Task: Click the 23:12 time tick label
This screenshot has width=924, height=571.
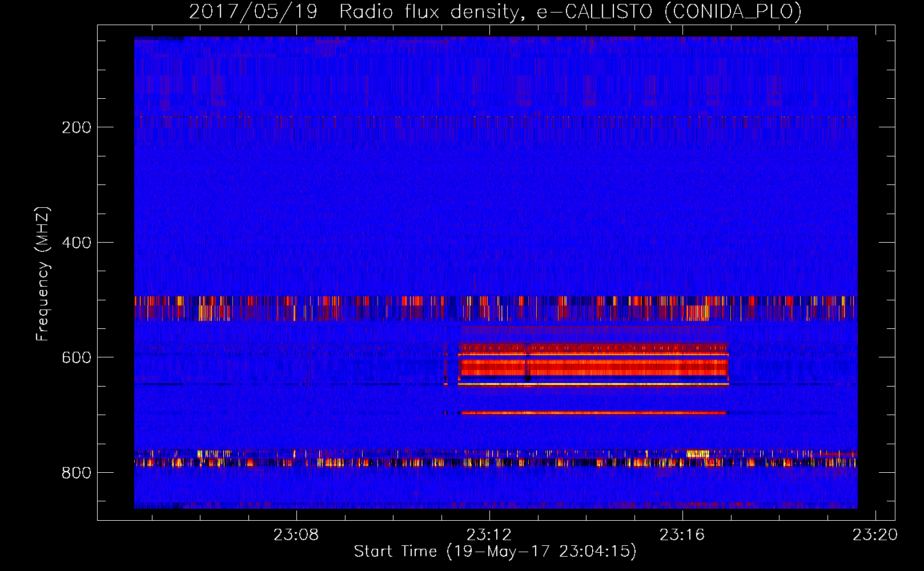Action: pyautogui.click(x=489, y=535)
